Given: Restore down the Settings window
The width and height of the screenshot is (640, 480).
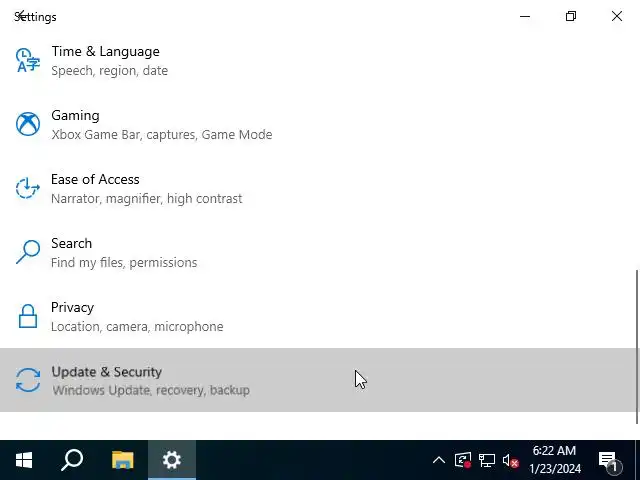Looking at the screenshot, I should tap(571, 16).
